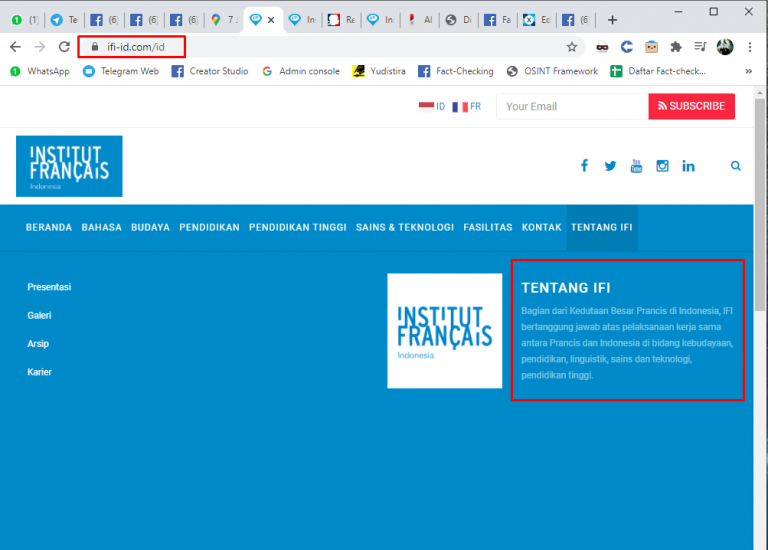Click the Institut Français logo in the header
This screenshot has width=768, height=550.
pos(69,166)
